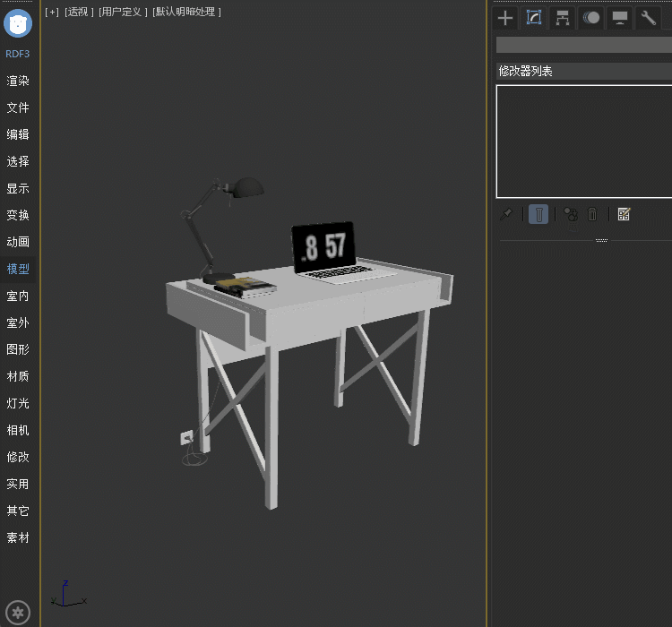Open the Motion panel tab
The image size is (672, 627).
[x=591, y=18]
